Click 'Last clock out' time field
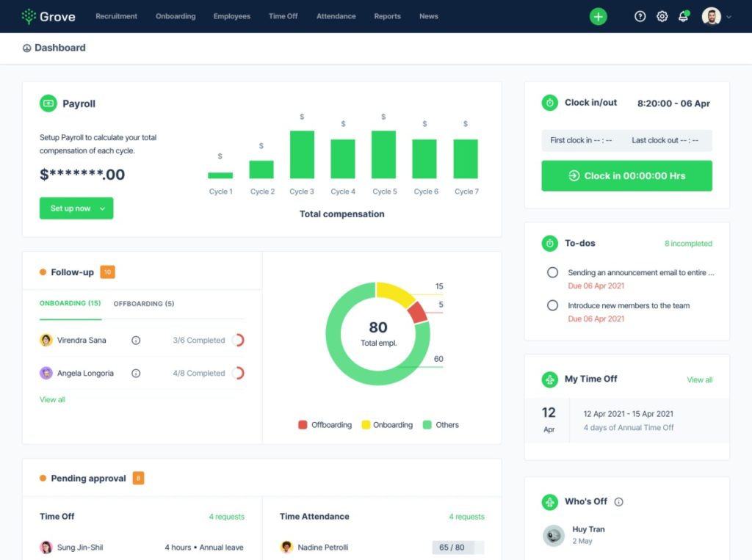This screenshot has height=560, width=752. tap(665, 140)
